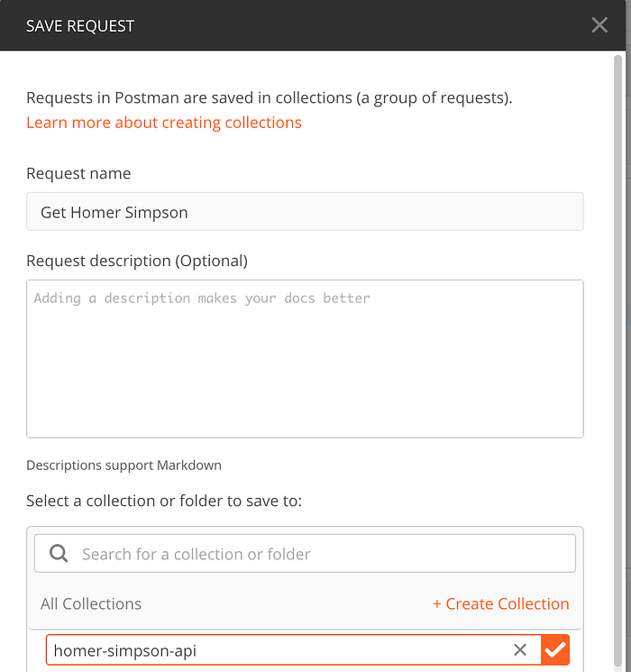Focus the Request name field

tap(305, 212)
